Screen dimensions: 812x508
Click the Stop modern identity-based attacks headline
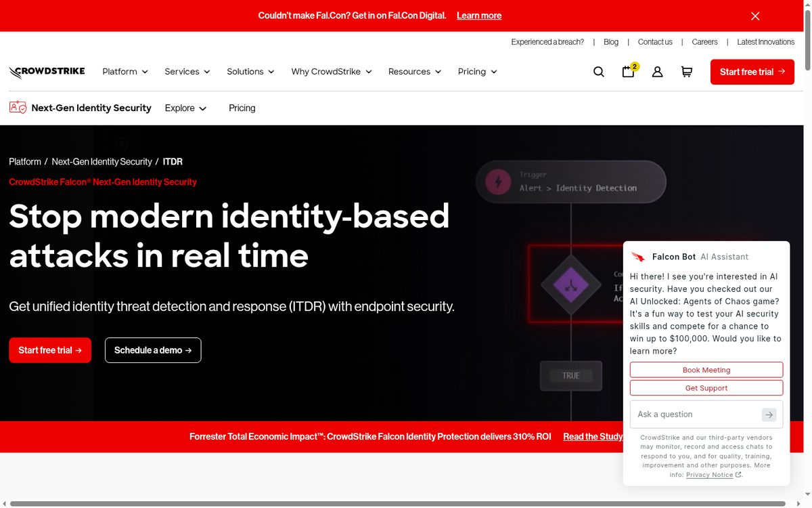coord(229,236)
